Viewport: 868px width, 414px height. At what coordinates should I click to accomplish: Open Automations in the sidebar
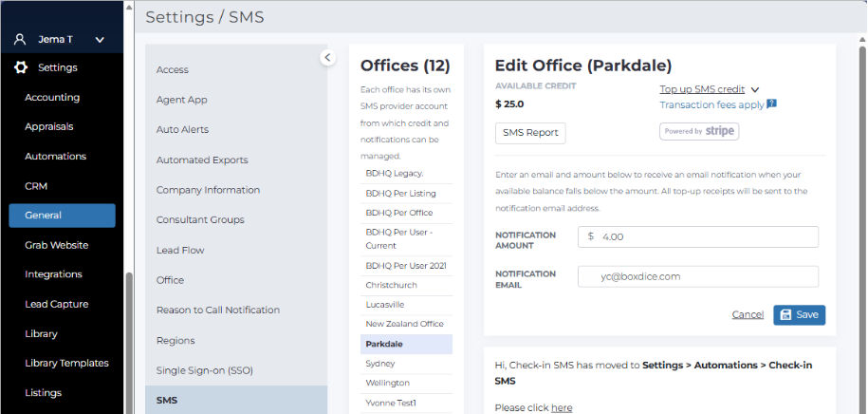coord(55,157)
